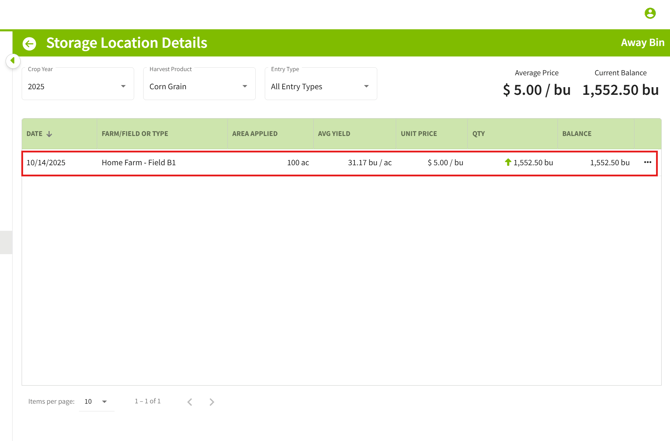
Task: Sort by the Balance column header
Action: (x=577, y=134)
